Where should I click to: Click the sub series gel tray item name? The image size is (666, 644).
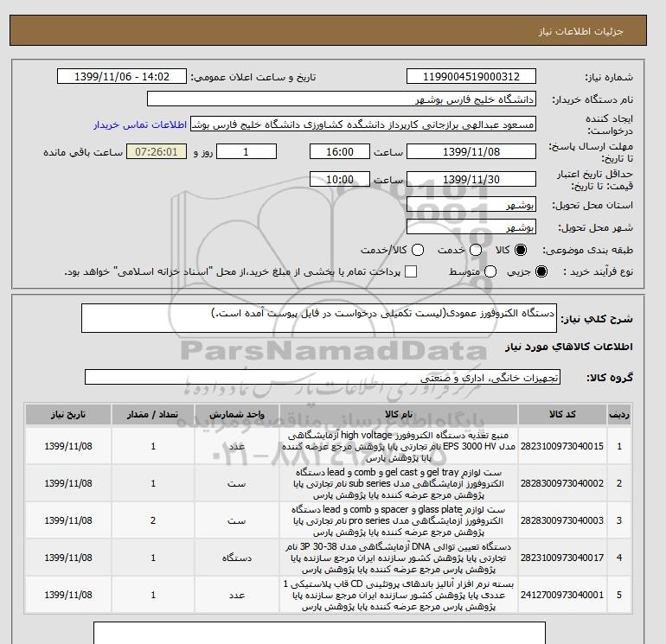tap(399, 483)
